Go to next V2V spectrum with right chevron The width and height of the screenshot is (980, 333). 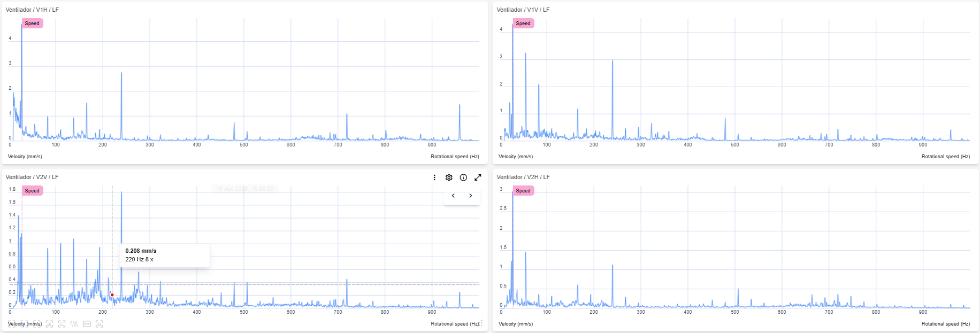[x=471, y=196]
